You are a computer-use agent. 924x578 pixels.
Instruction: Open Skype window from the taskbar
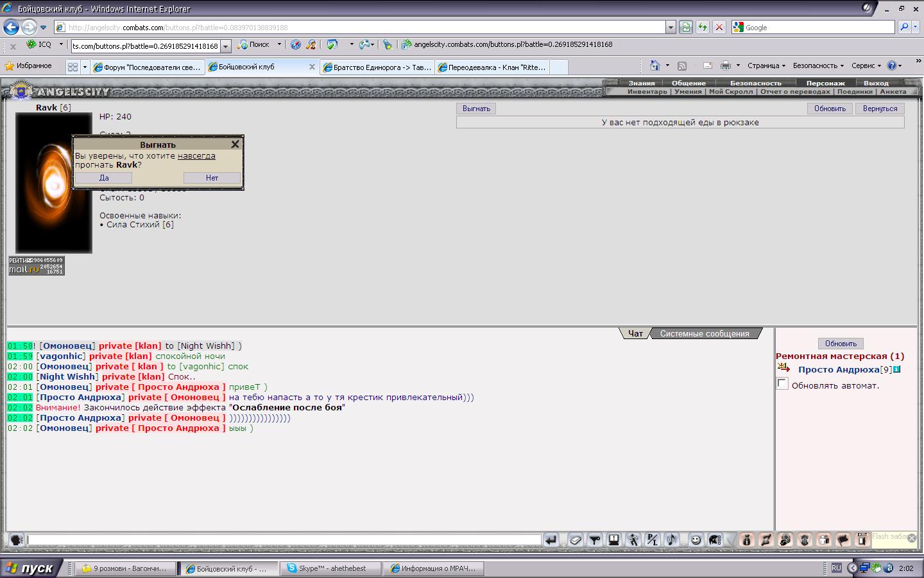[330, 568]
